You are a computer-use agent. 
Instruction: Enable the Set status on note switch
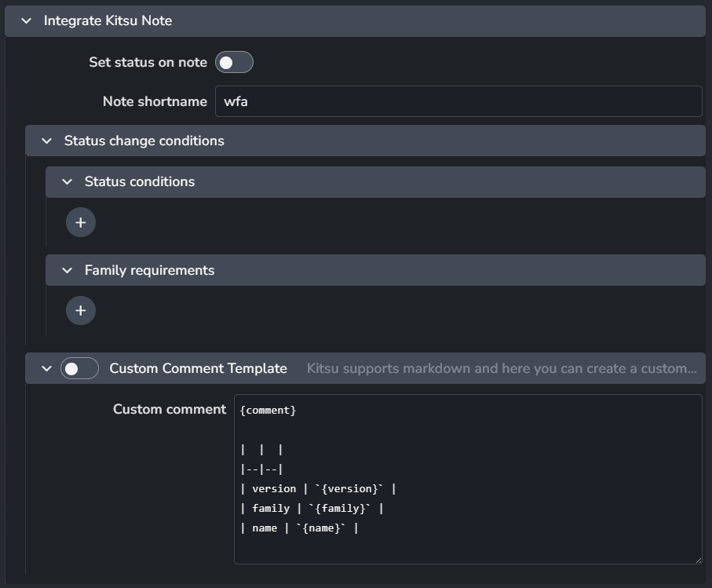click(234, 63)
